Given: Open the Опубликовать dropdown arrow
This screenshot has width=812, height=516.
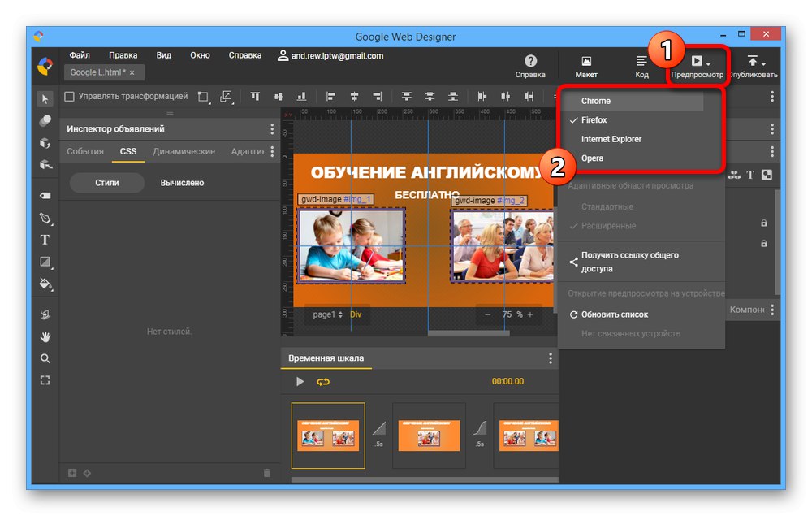Looking at the screenshot, I should point(763,63).
